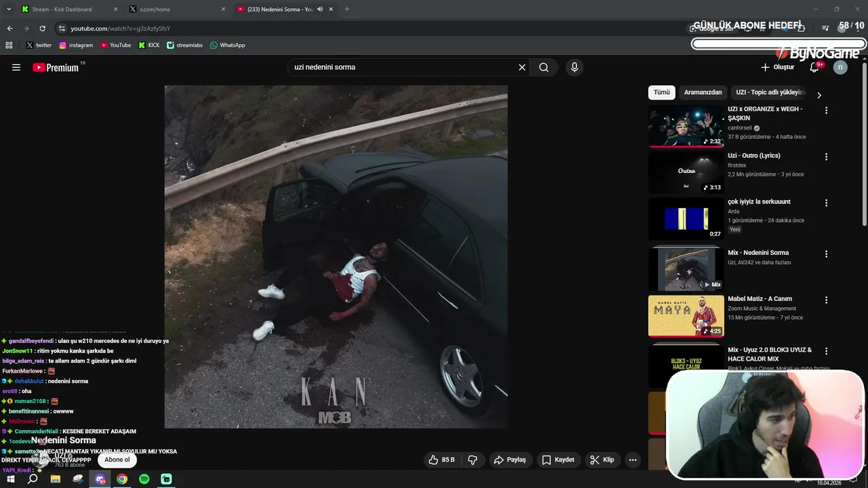Screen dimensions: 868x488
Task: Click the browser address bar URL
Action: 121,28
